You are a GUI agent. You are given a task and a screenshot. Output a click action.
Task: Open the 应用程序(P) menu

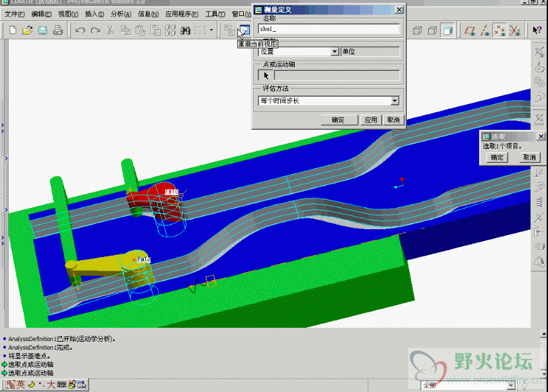(x=182, y=14)
